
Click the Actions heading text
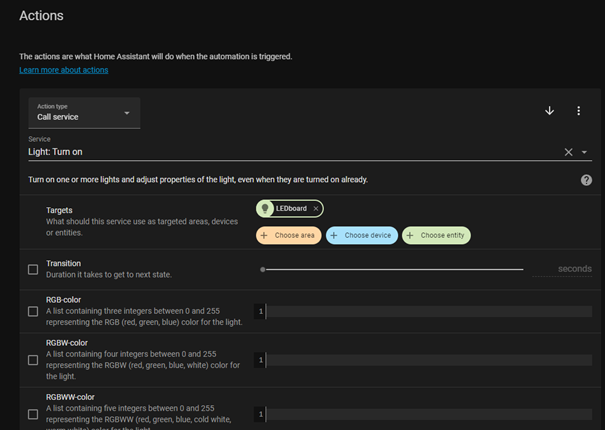(41, 15)
